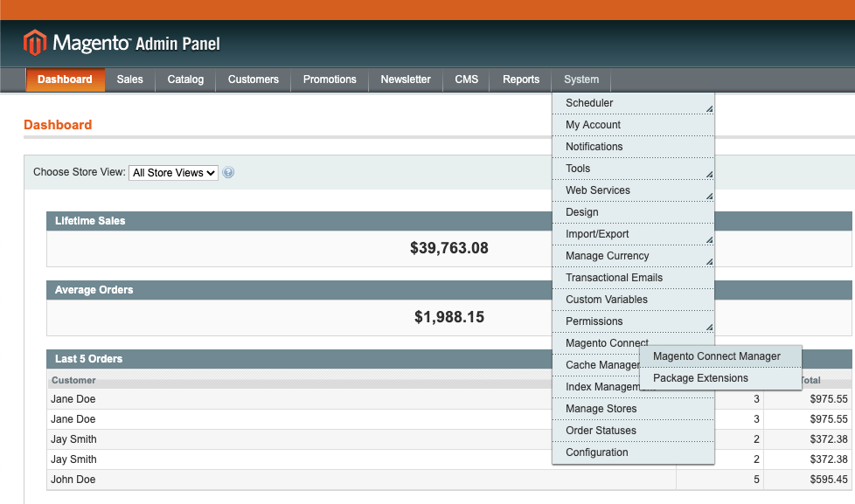Expand the Web Services submenu
Viewport: 855px width, 504px height.
[x=633, y=190]
